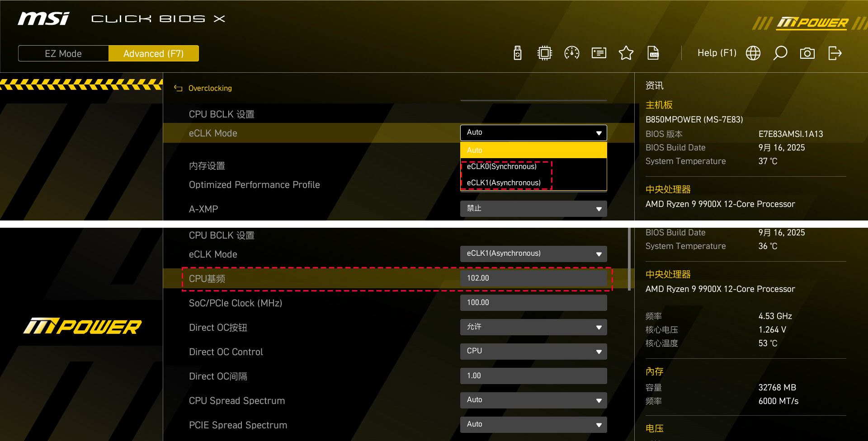Select eCLK0(Synchronous) option
868x441 pixels.
(x=533, y=166)
